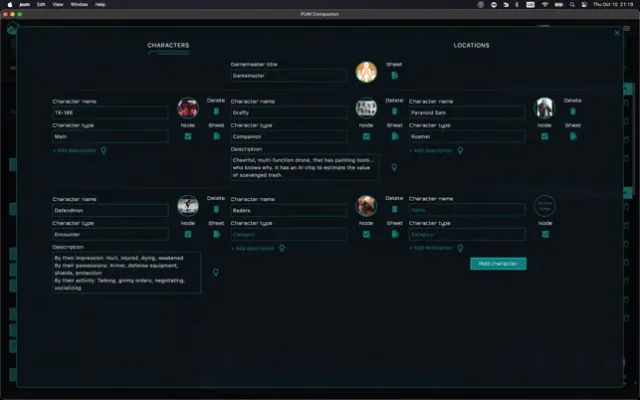This screenshot has width=640, height=400.
Task: Toggle the Node checkbox for Paranoid Sam
Action: point(545,136)
